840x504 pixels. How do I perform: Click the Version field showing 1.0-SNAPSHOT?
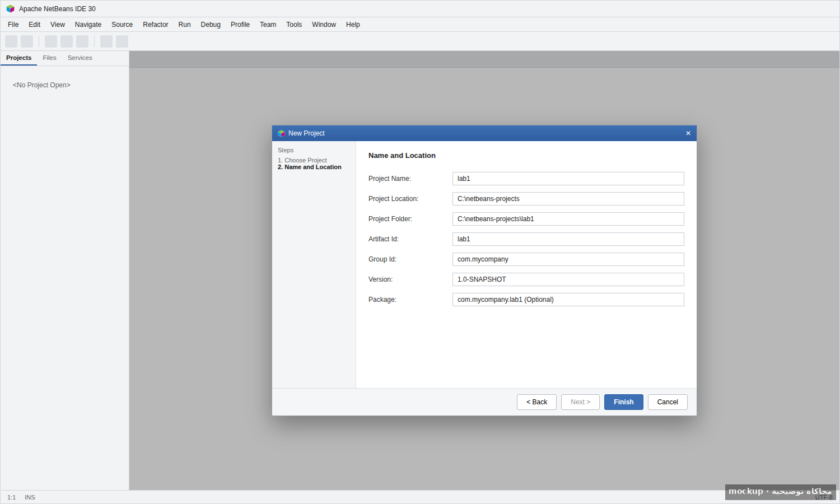tap(568, 279)
